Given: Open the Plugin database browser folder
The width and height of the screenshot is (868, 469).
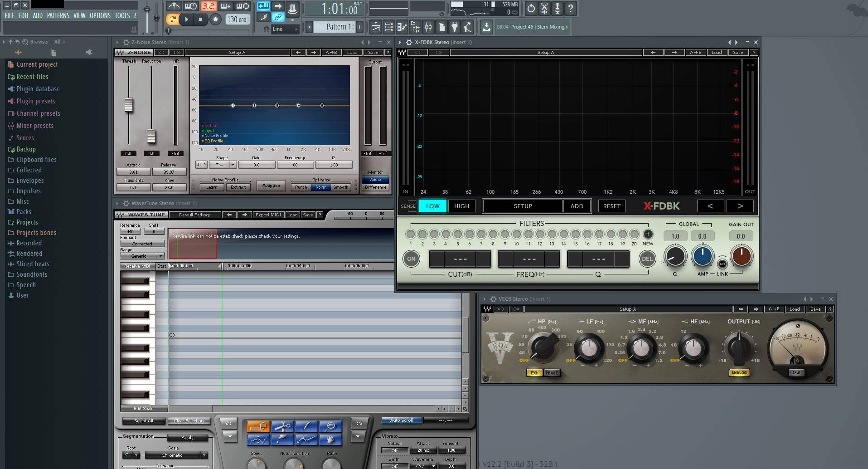Looking at the screenshot, I should (38, 89).
